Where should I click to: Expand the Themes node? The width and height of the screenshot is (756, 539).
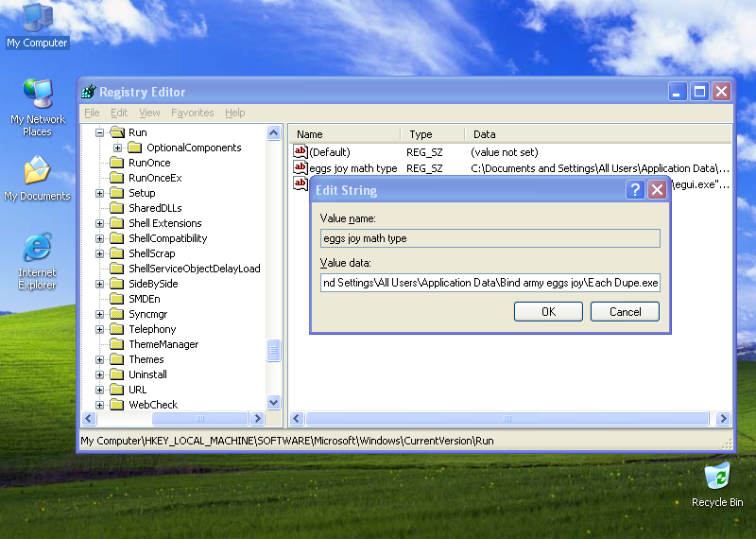[99, 359]
